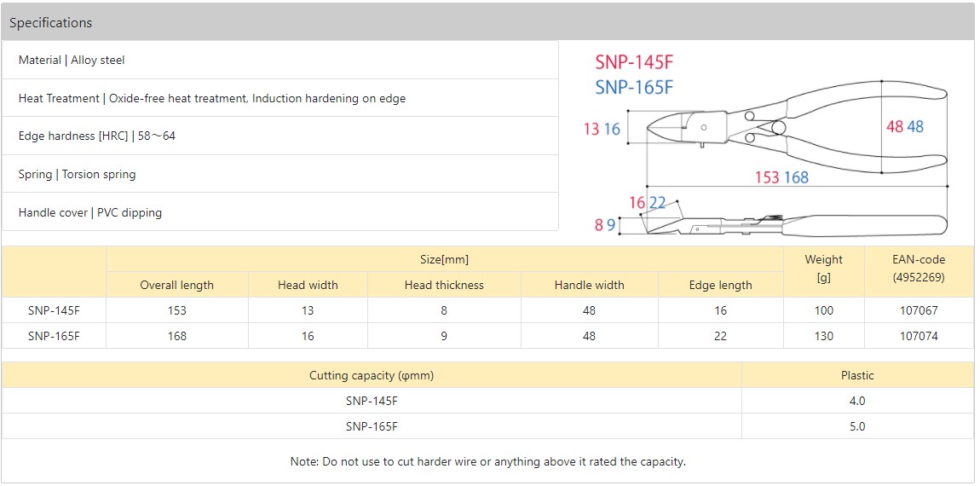Click the weight value 130
This screenshot has width=980, height=486.
[824, 336]
